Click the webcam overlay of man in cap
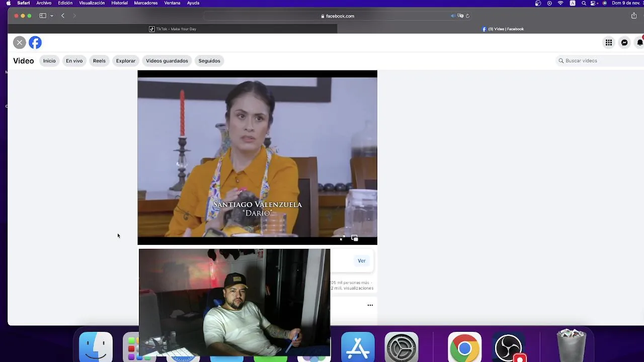The height and width of the screenshot is (362, 644). coord(234,303)
